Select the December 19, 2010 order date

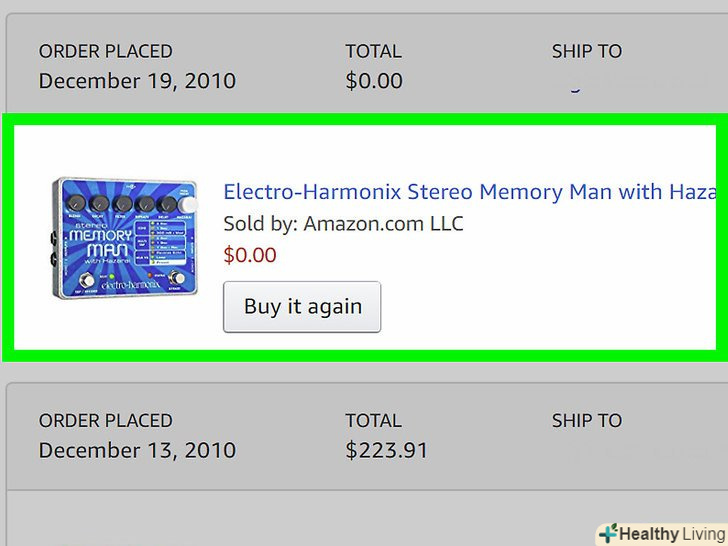pos(137,81)
